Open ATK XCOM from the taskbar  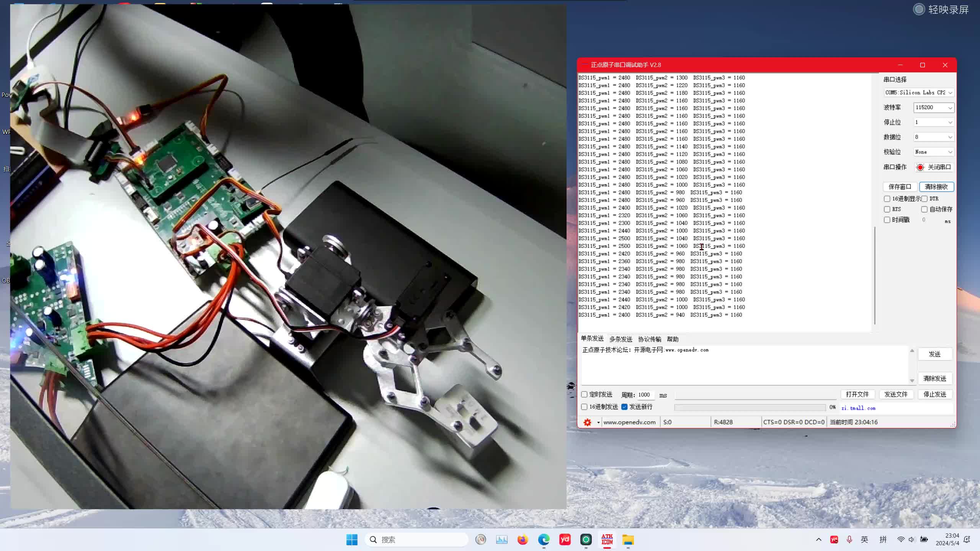point(607,540)
